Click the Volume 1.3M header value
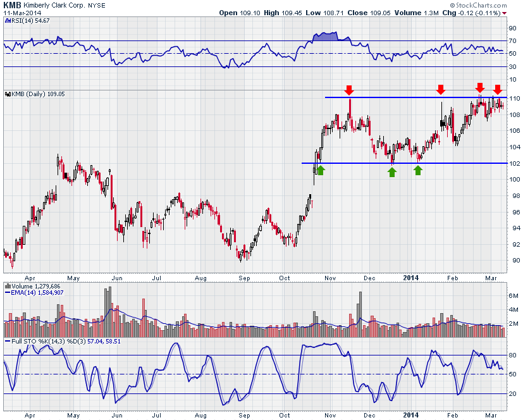This screenshot has height=420, width=523. coord(417,13)
